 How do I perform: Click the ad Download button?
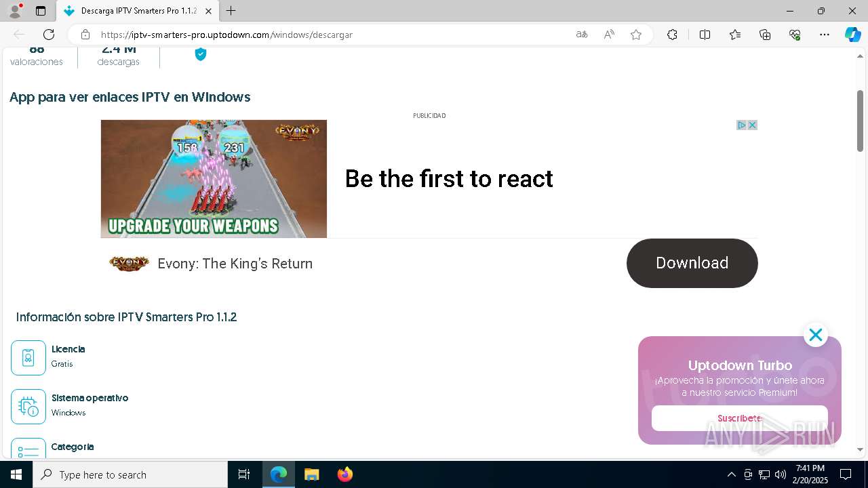click(x=692, y=263)
